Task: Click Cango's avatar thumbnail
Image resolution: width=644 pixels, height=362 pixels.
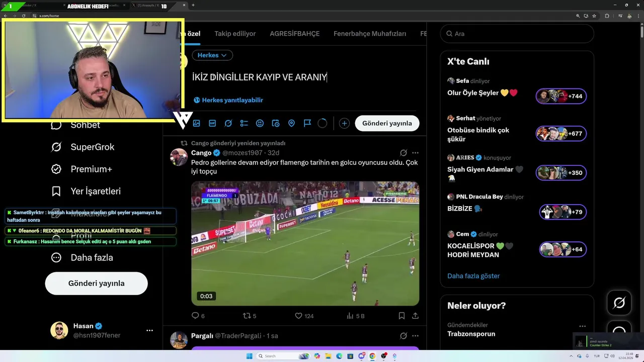Action: point(179,157)
